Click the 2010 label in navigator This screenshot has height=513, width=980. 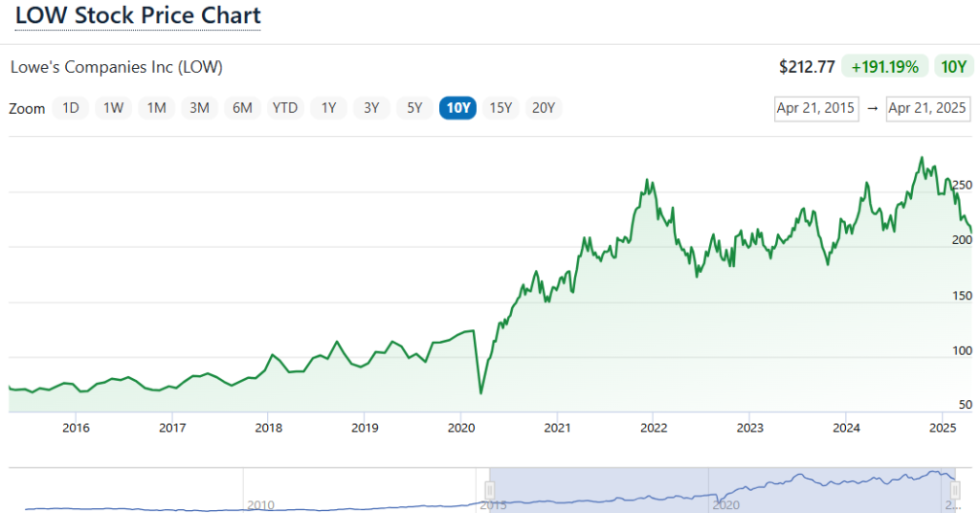(x=260, y=505)
